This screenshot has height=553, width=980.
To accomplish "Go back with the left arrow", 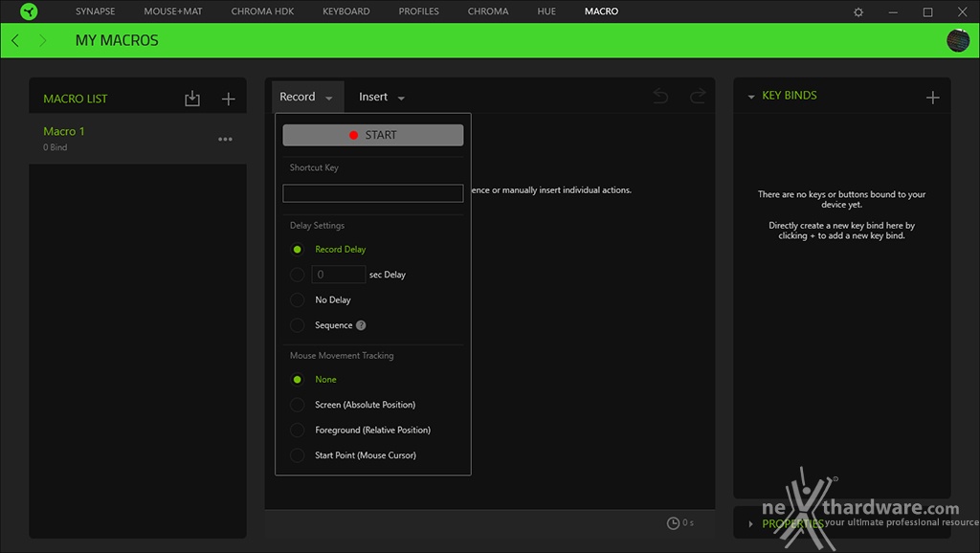I will pos(15,40).
